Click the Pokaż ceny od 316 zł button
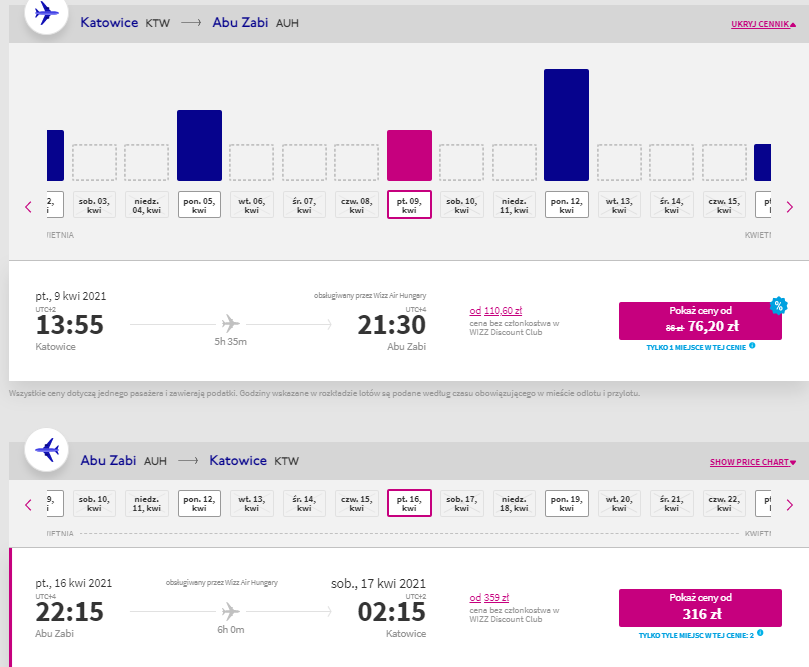 tap(700, 608)
